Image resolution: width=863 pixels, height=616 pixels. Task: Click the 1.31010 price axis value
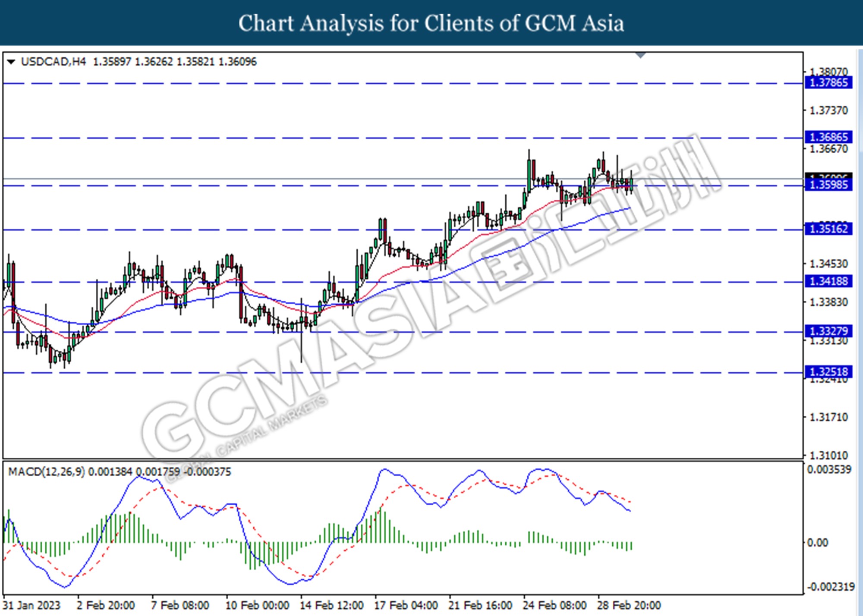click(x=828, y=456)
